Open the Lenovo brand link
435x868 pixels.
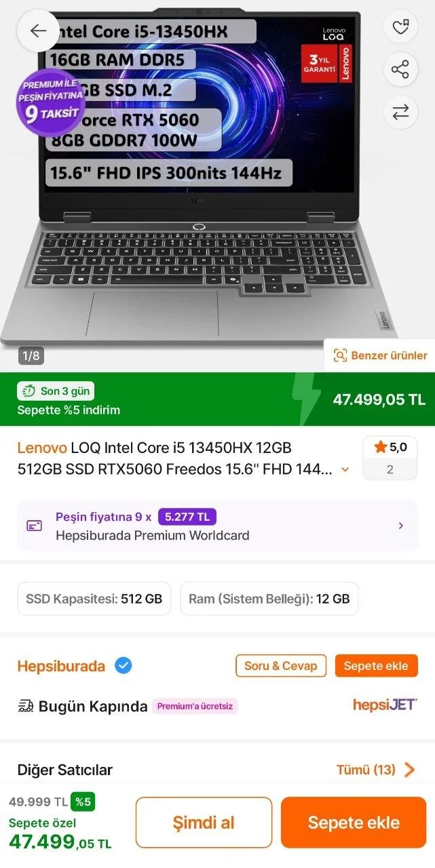(42, 448)
